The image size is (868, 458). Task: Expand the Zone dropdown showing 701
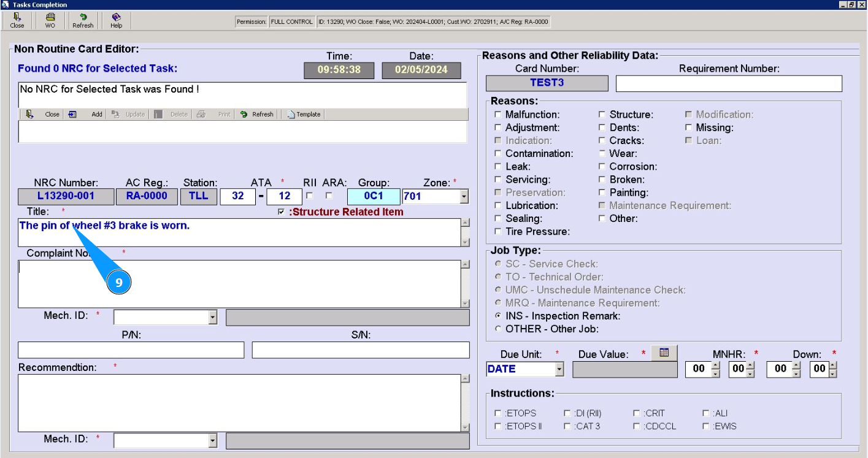tap(464, 197)
